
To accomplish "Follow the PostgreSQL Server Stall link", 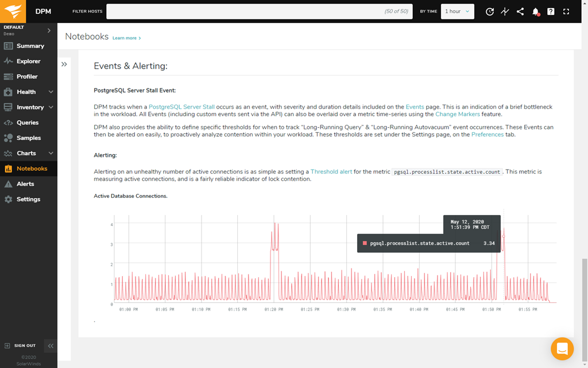I will pyautogui.click(x=181, y=107).
